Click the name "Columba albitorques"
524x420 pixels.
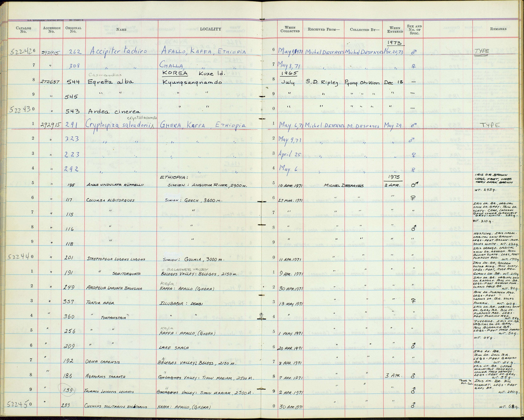110,200
